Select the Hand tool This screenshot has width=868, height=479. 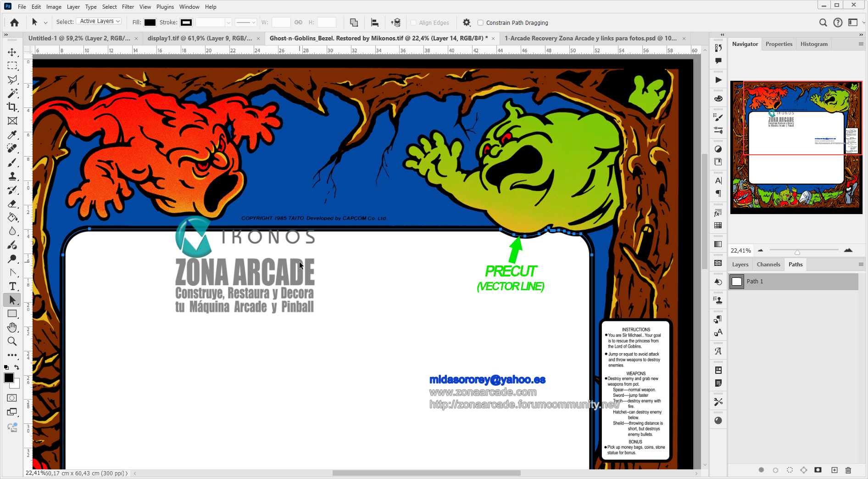pyautogui.click(x=12, y=327)
